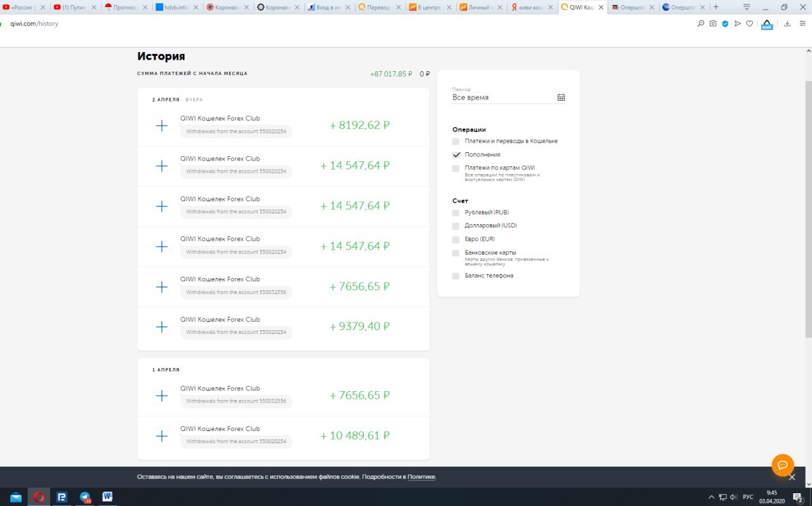Open the Mail app in the taskbar

pyautogui.click(x=16, y=497)
